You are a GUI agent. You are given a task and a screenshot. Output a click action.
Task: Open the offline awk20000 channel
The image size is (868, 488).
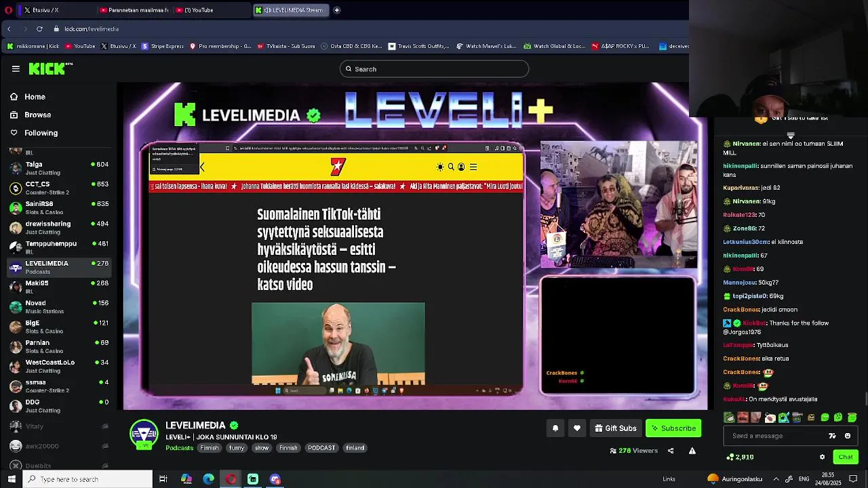point(59,446)
